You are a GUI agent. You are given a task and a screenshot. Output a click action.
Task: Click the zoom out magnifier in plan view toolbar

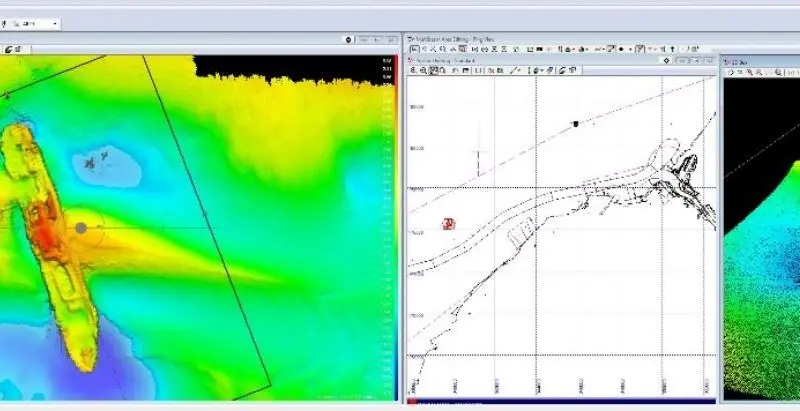[x=423, y=70]
